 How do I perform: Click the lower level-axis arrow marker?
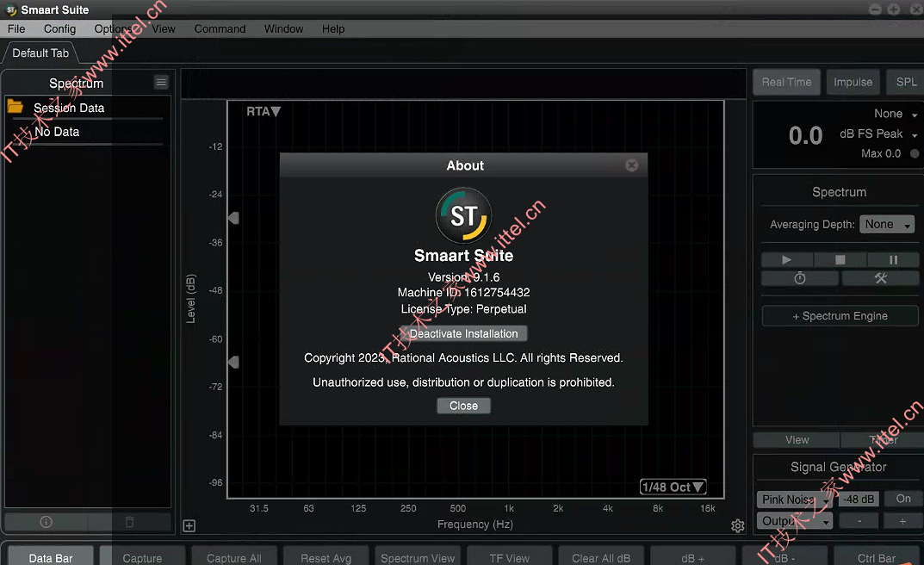233,362
